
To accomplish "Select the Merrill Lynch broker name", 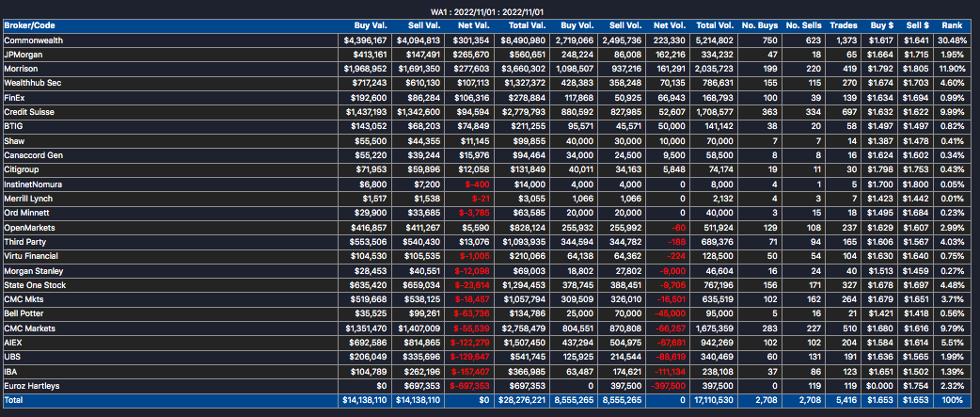I will 28,199.
